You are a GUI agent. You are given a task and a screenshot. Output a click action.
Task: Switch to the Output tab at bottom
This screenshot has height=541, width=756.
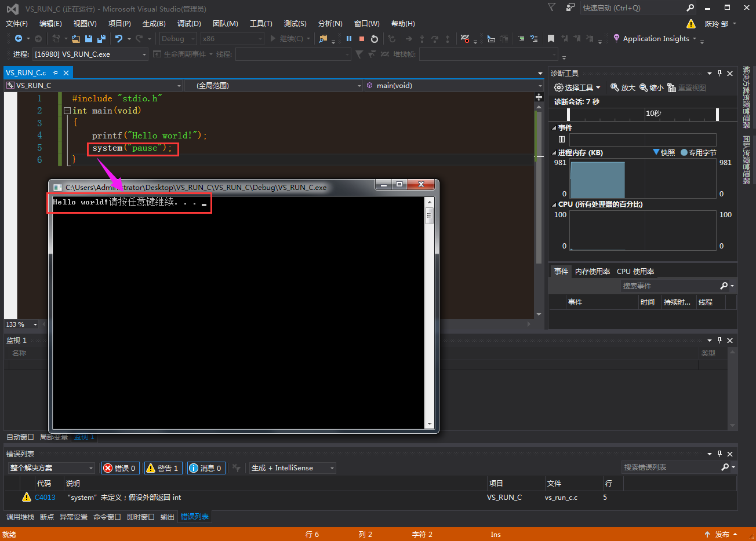point(168,517)
